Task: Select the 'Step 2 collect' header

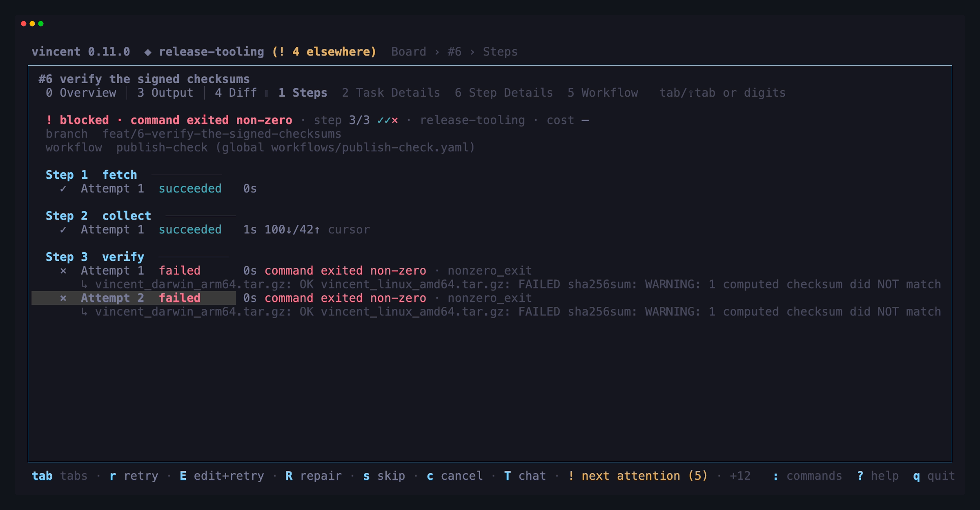Action: (98, 216)
